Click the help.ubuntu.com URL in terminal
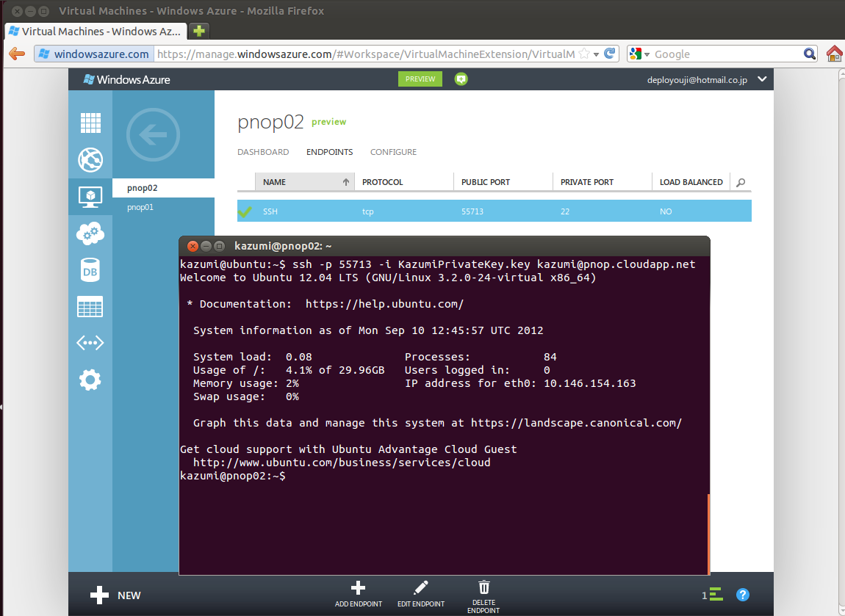Image resolution: width=845 pixels, height=616 pixels. click(x=384, y=304)
